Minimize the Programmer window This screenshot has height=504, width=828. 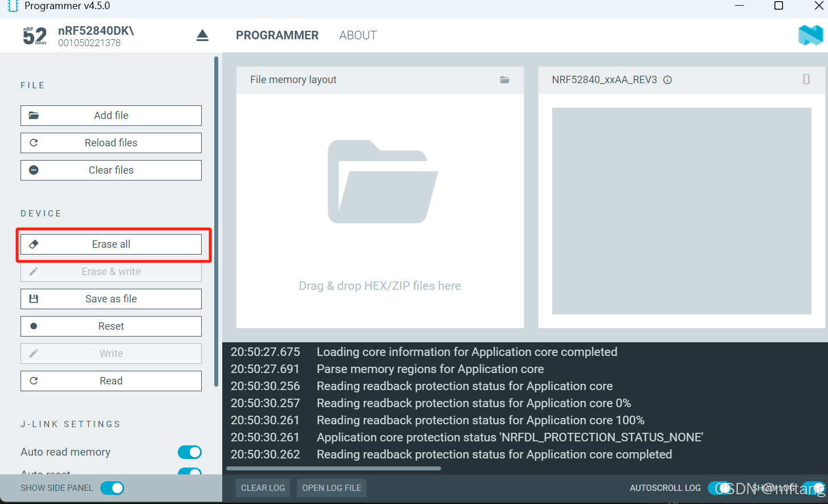[740, 6]
